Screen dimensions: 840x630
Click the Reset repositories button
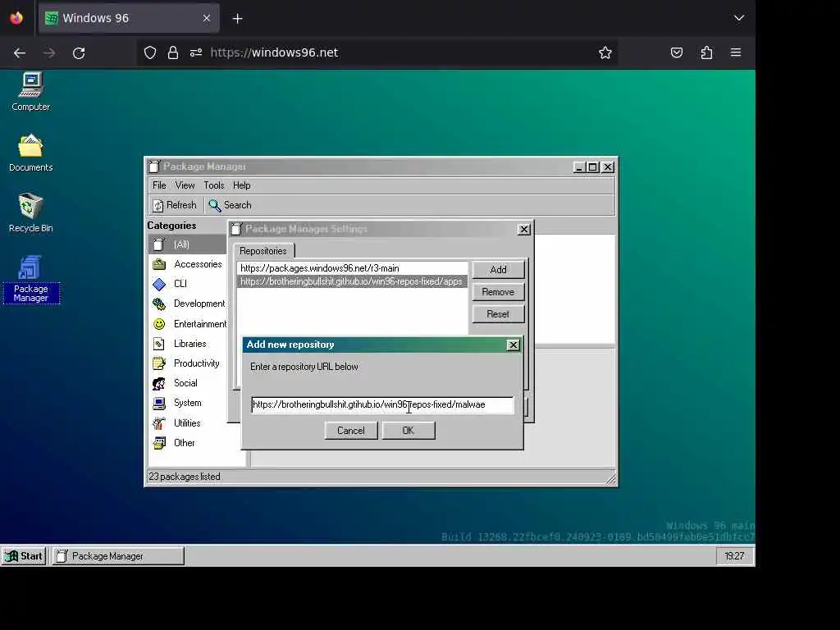click(498, 314)
